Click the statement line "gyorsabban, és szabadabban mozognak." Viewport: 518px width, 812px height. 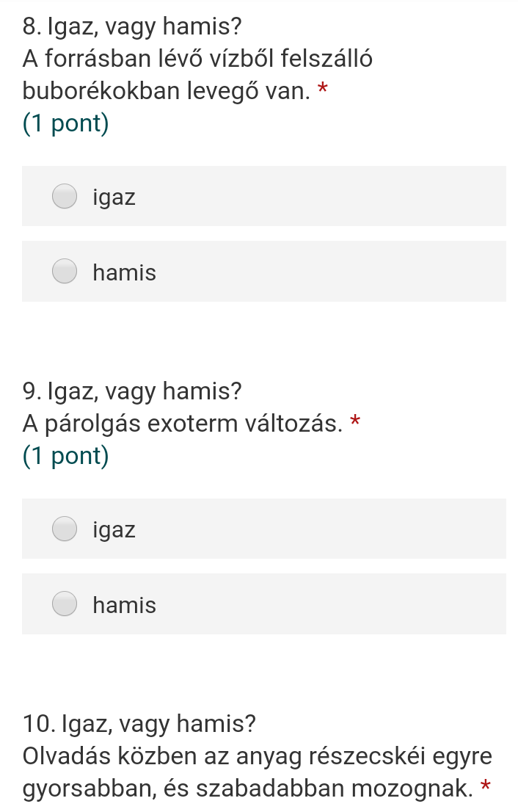pyautogui.click(x=246, y=789)
